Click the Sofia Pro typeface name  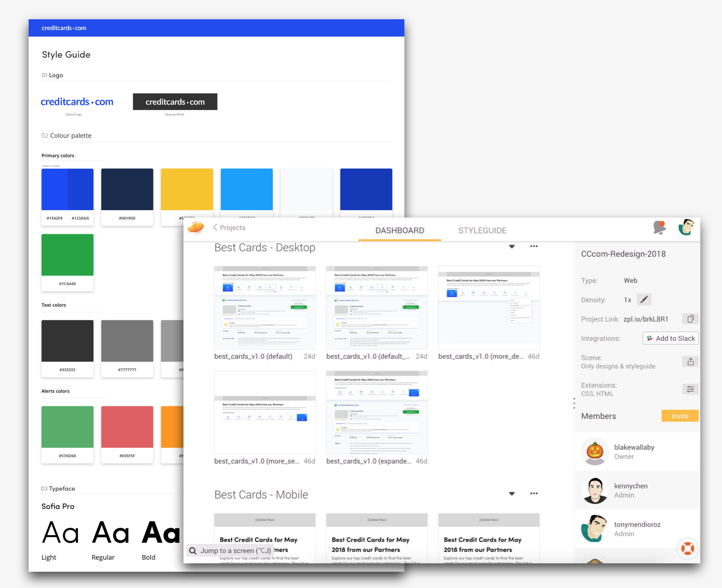(x=58, y=506)
